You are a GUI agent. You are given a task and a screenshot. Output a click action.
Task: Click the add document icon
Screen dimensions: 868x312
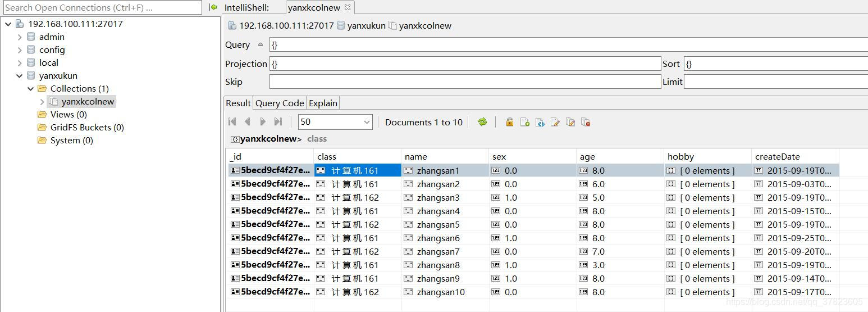point(525,122)
